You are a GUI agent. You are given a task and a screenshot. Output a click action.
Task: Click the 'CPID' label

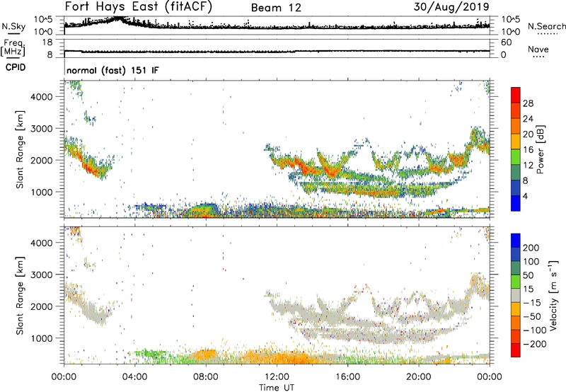point(16,67)
